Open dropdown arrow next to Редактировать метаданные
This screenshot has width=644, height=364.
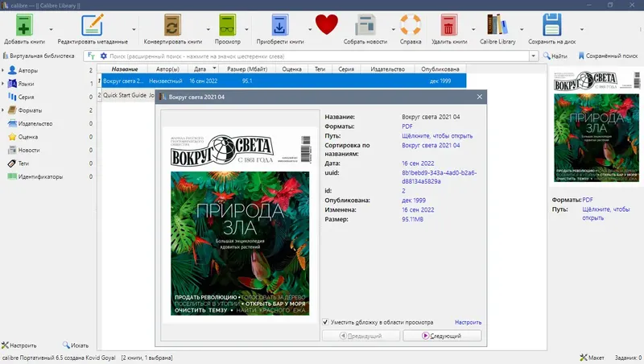pyautogui.click(x=134, y=29)
